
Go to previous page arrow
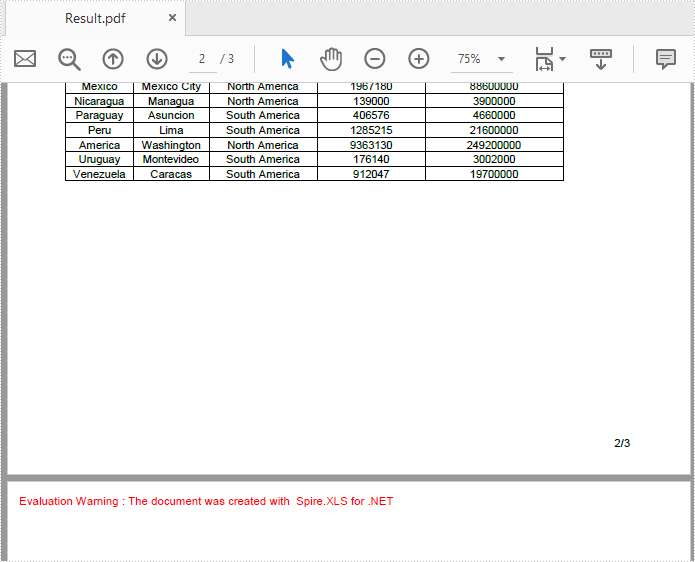point(113,59)
